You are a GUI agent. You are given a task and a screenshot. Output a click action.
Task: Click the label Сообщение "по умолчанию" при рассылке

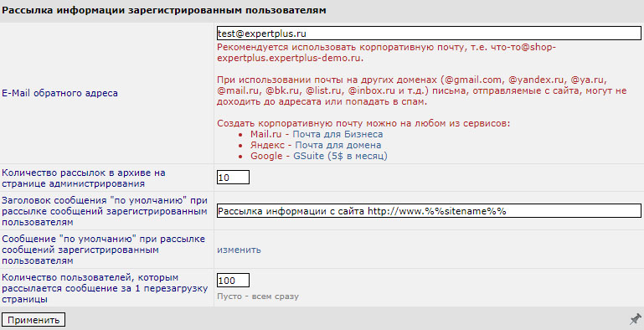pyautogui.click(x=103, y=250)
